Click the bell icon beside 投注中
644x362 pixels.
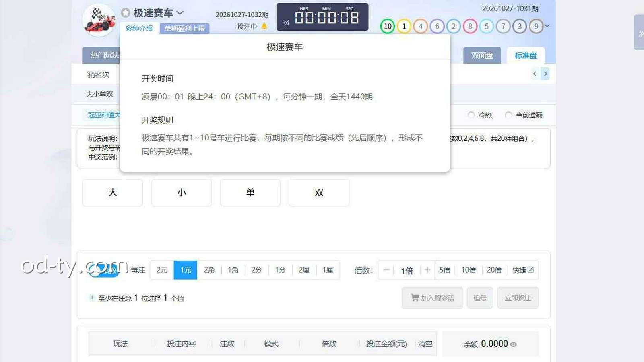pos(264,26)
